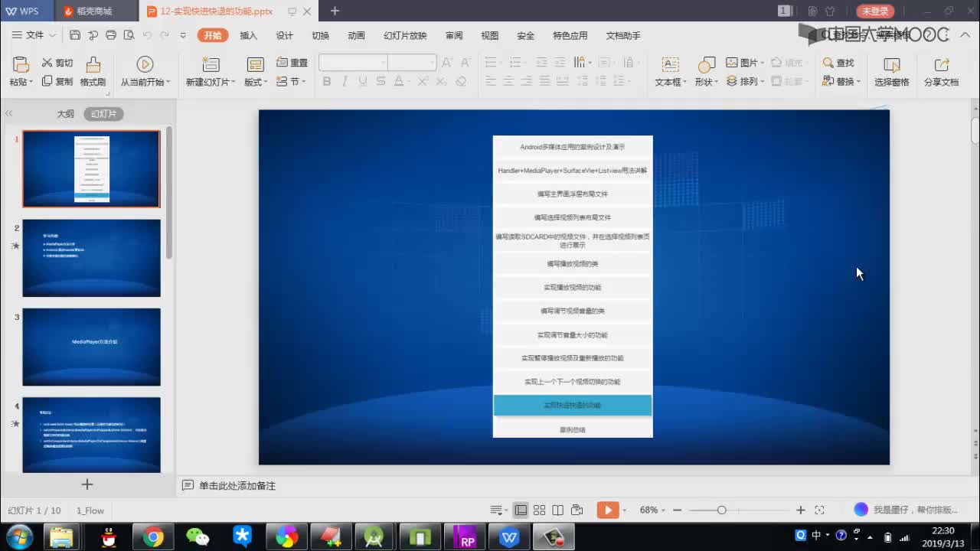The image size is (980, 551).
Task: Click the Reset (重置) slide button
Action: click(x=292, y=63)
